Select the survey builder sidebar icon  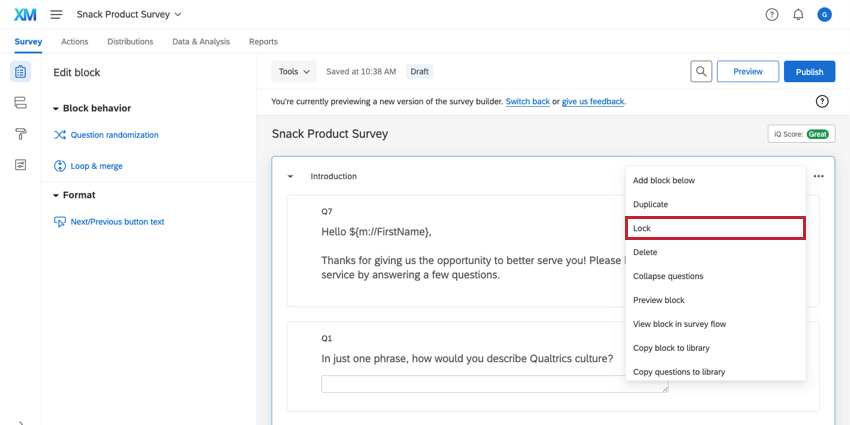pyautogui.click(x=21, y=72)
